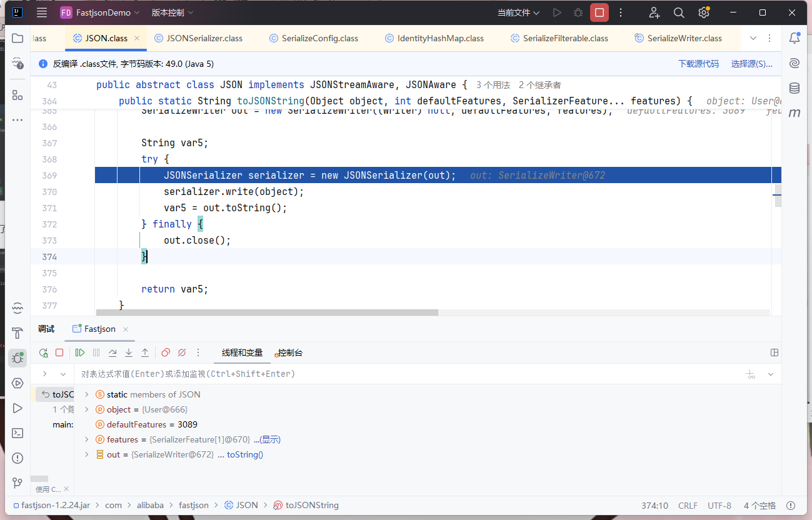Open the 当前文件 run configuration dropdown
The image size is (812, 520).
point(518,12)
